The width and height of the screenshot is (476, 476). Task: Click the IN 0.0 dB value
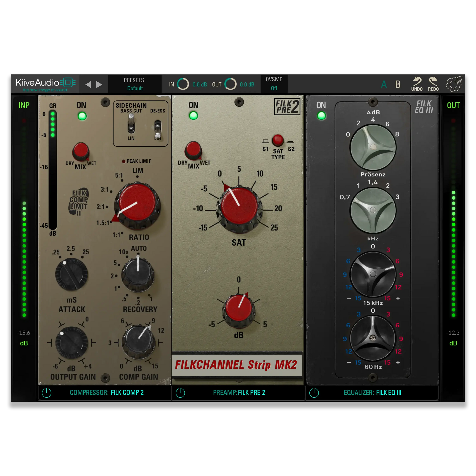[x=199, y=84]
